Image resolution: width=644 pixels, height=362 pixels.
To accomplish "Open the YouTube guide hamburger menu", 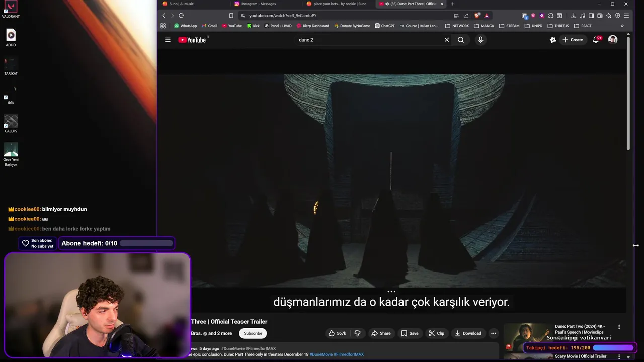I will pyautogui.click(x=168, y=40).
